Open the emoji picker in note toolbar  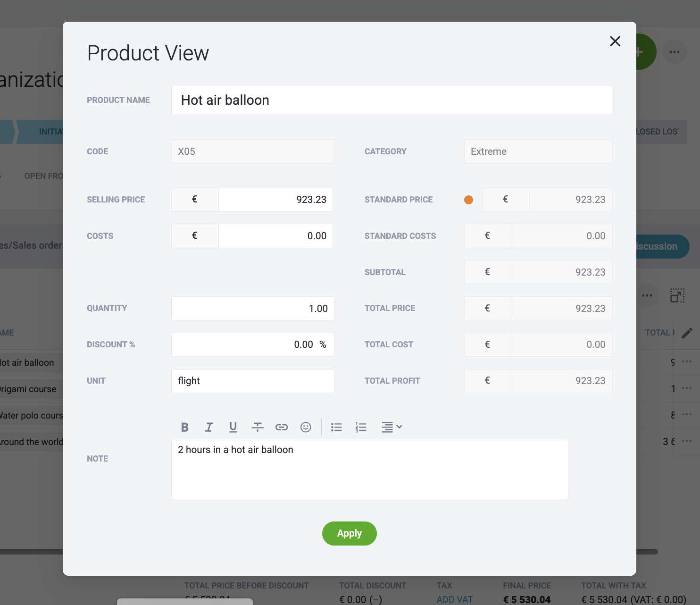[306, 427]
